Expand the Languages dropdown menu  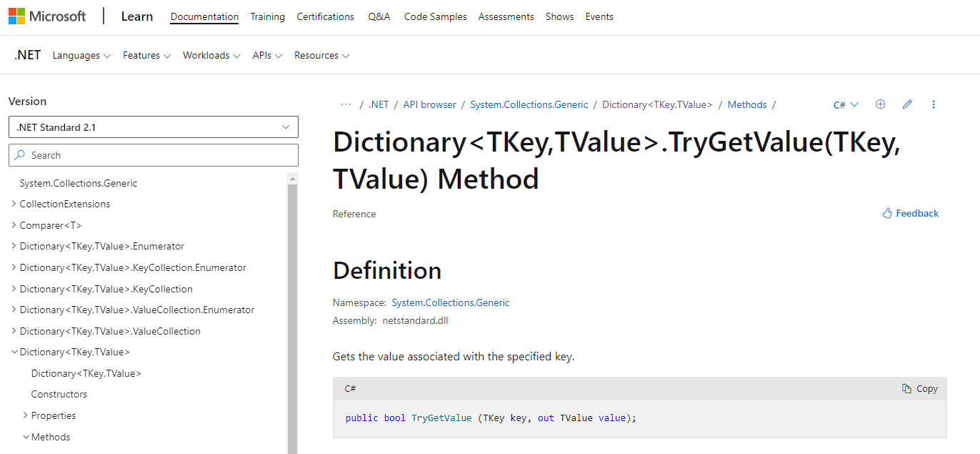pos(81,55)
